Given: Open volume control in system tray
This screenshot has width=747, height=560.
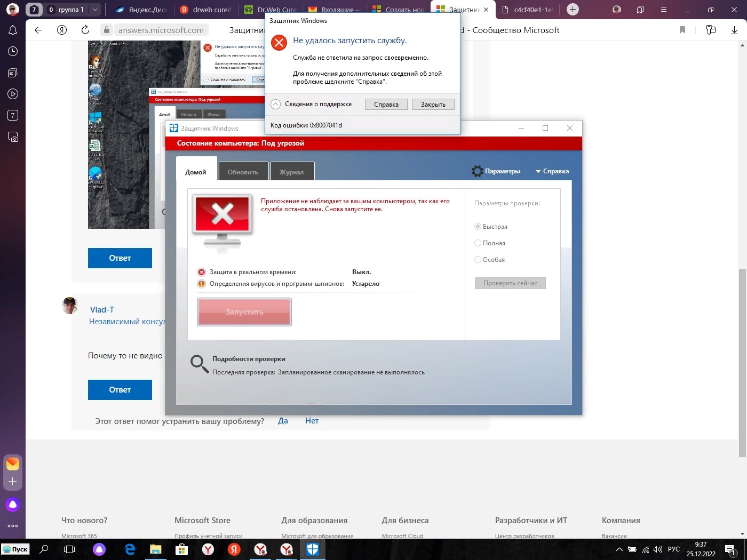Looking at the screenshot, I should [x=658, y=549].
